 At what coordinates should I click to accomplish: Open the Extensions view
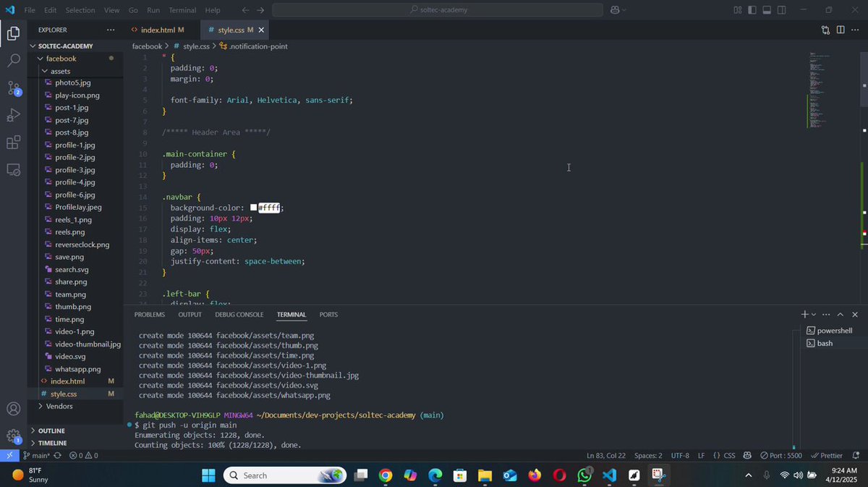pos(13,143)
